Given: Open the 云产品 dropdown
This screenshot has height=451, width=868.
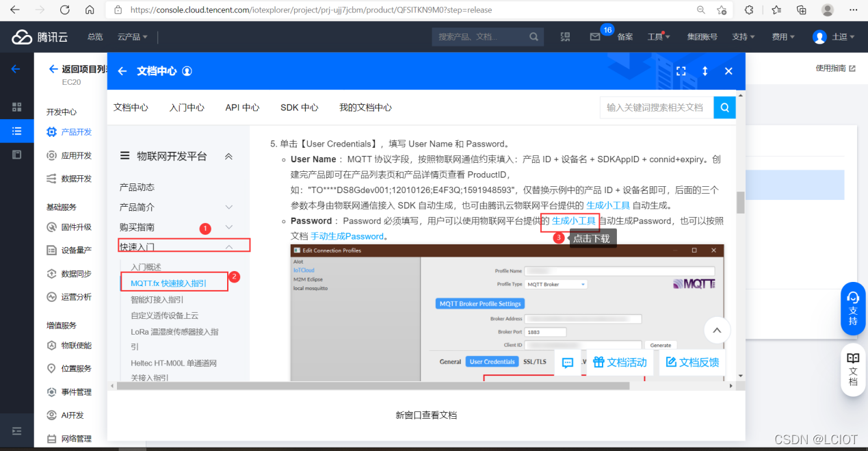Looking at the screenshot, I should [133, 37].
